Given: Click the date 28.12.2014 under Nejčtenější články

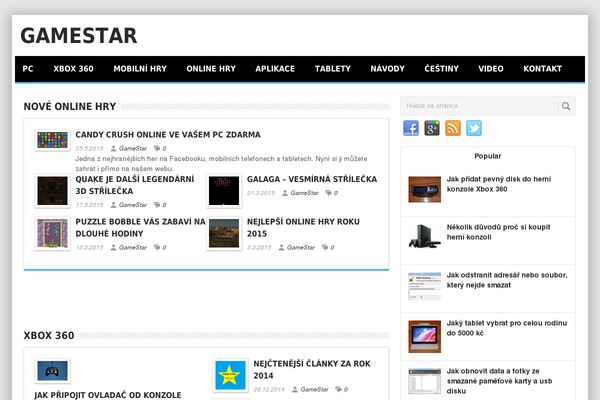Looking at the screenshot, I should coord(269,389).
